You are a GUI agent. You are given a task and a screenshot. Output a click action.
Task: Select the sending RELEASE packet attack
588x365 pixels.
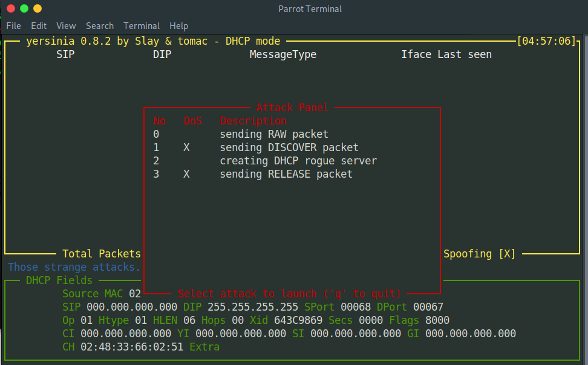coord(286,174)
